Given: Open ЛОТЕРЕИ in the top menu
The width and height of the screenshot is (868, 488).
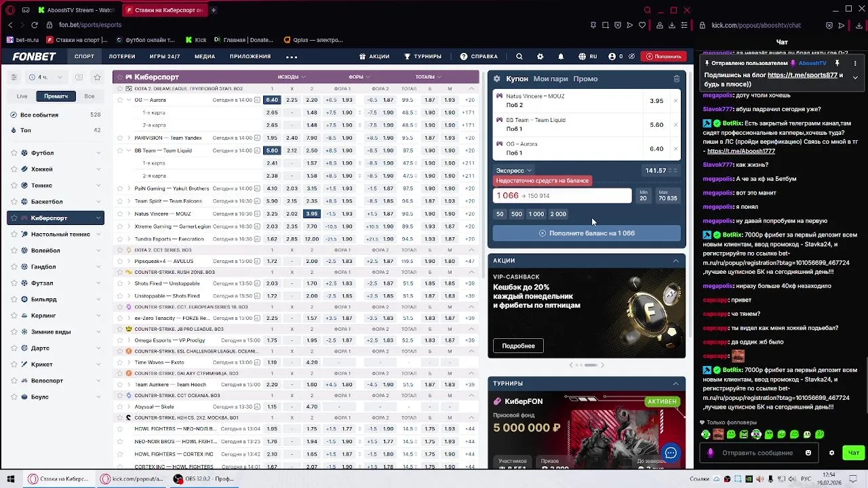Looking at the screenshot, I should [x=122, y=56].
